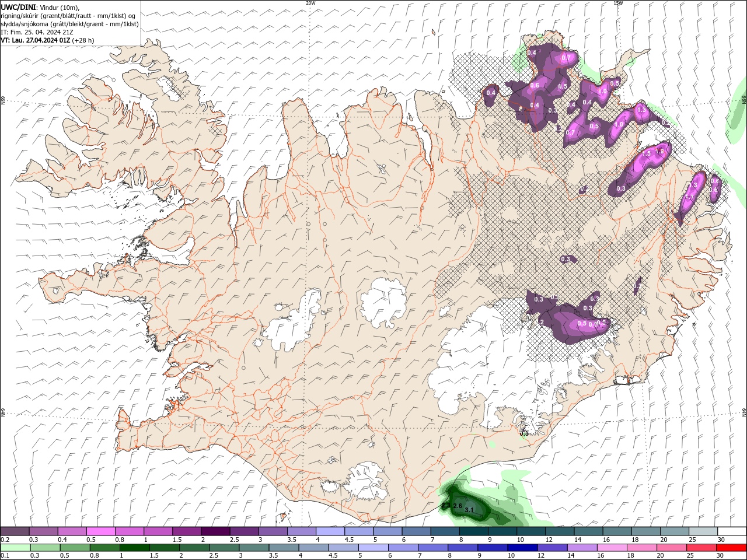
Task: Pick the 0.3 purple snow legend swatch
Action: [x=43, y=531]
